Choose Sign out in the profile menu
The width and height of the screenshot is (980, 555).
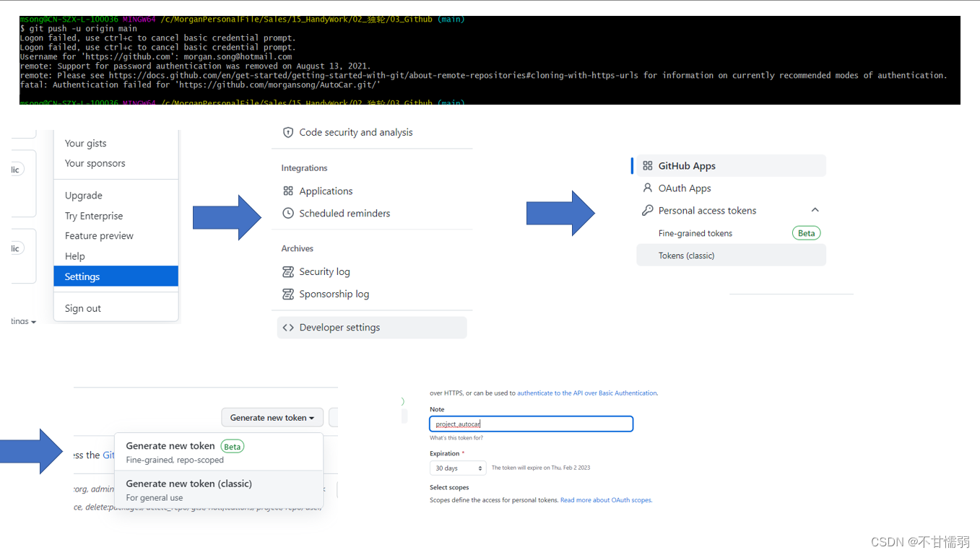pyautogui.click(x=83, y=308)
